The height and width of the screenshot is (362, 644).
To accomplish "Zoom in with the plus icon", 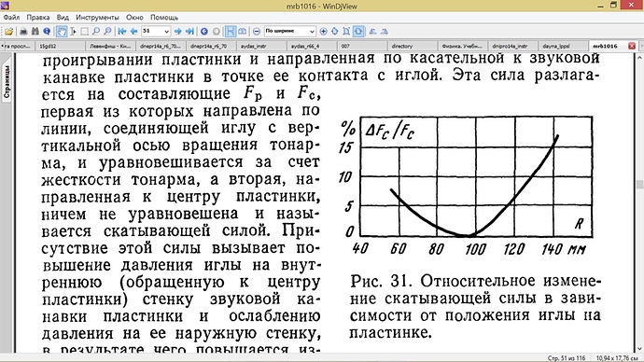I will click(323, 31).
